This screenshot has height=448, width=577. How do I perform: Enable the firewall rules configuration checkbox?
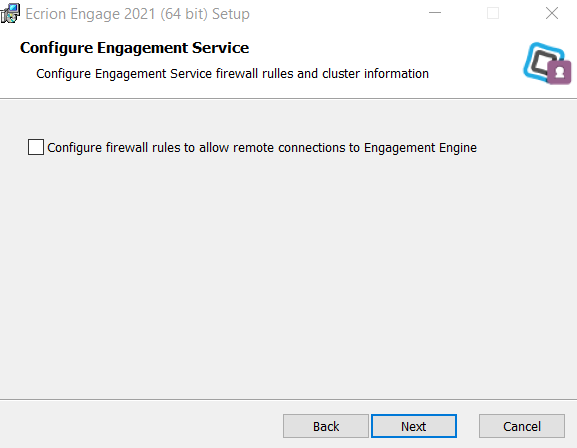[x=36, y=147]
